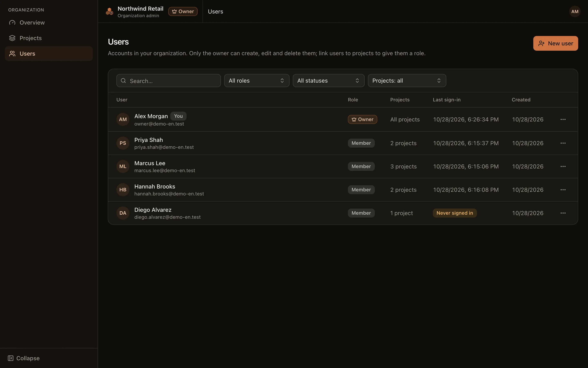Image resolution: width=588 pixels, height=368 pixels.
Task: Click the Owner badge in header
Action: click(183, 11)
